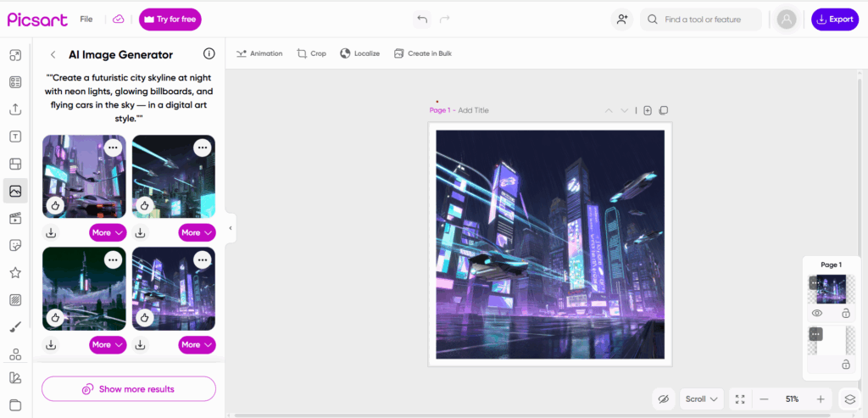Toggle visibility of the first layer
868x418 pixels.
817,314
